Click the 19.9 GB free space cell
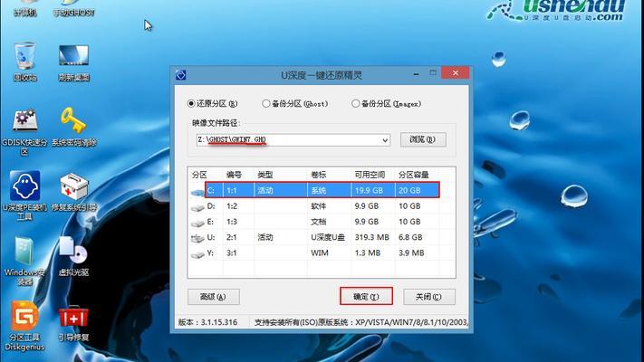Image resolution: width=644 pixels, height=362 pixels. 369,190
